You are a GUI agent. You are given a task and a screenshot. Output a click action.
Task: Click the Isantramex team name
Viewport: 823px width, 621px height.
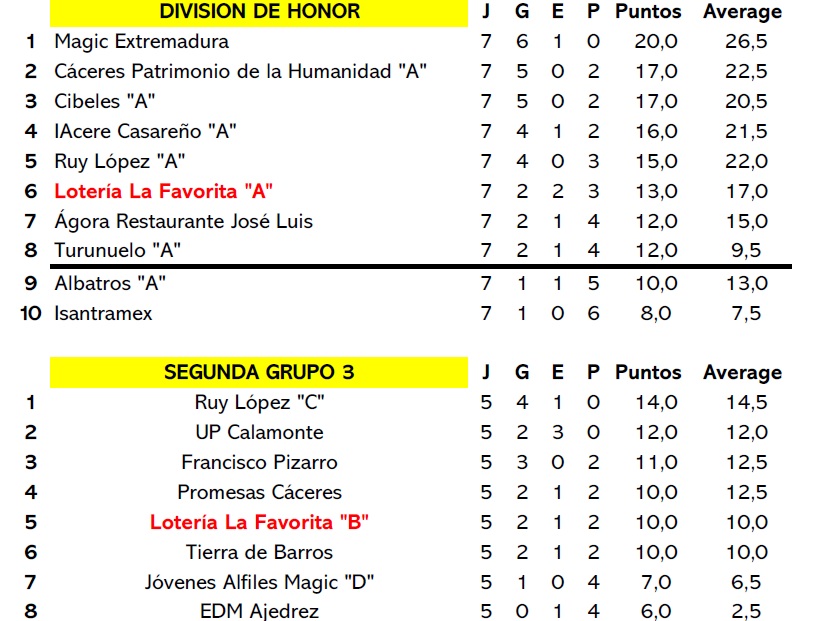(103, 313)
